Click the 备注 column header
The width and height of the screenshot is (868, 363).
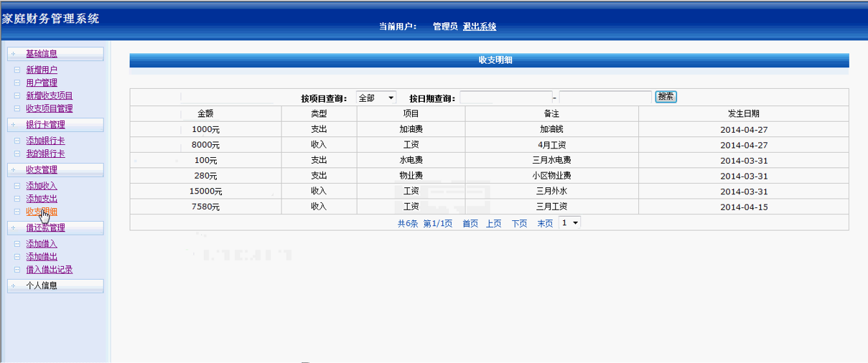[551, 113]
